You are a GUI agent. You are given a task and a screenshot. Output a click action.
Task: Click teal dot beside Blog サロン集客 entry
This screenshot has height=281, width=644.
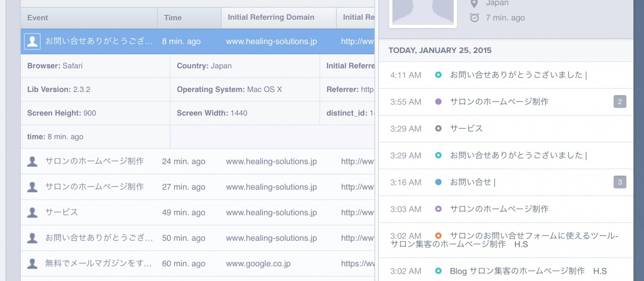[438, 271]
